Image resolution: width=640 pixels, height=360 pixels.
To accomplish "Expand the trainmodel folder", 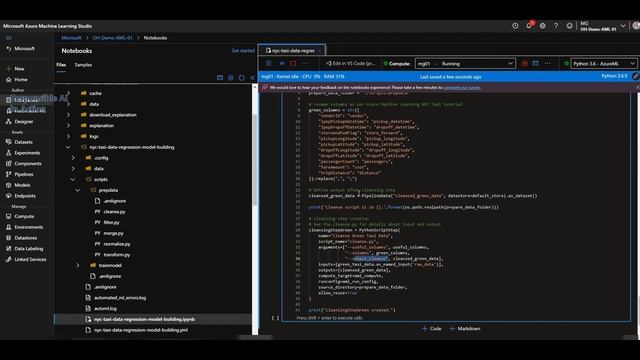I will coord(78,265).
